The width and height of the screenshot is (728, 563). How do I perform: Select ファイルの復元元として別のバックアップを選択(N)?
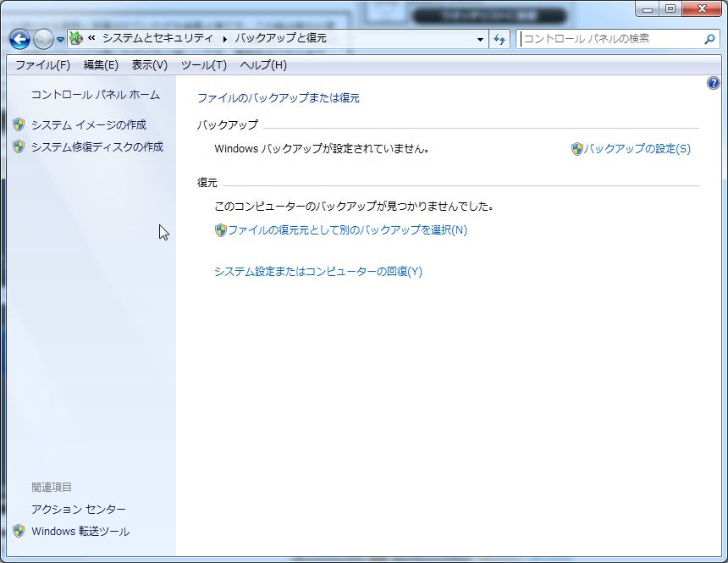click(x=347, y=230)
